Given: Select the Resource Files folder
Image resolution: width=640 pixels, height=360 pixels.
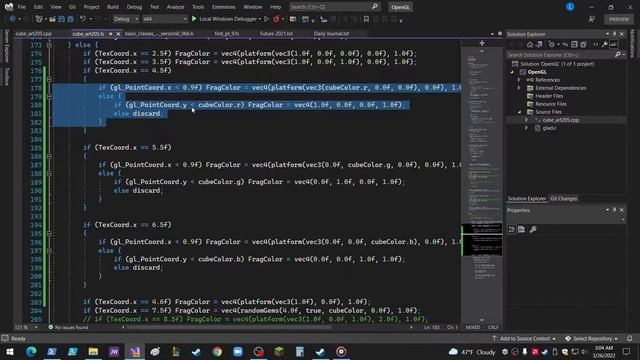Looking at the screenshot, I should [x=551, y=104].
